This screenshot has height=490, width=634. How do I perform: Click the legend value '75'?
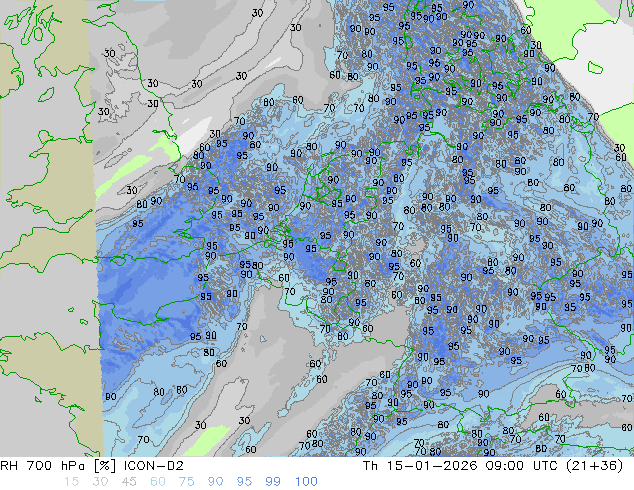(x=186, y=482)
